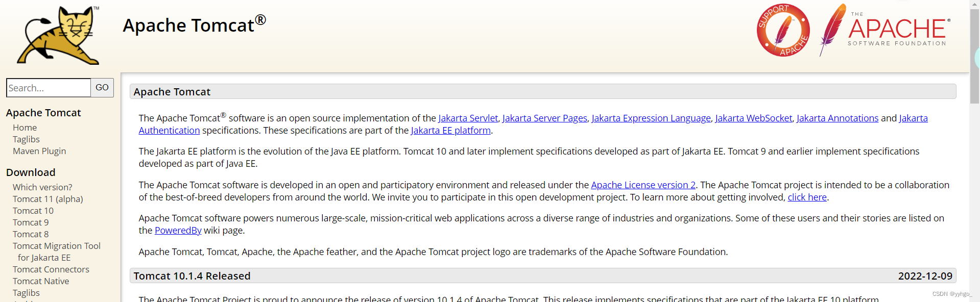Open the PoweredBy wiki link
Viewport: 980px width, 302px height.
tap(178, 231)
